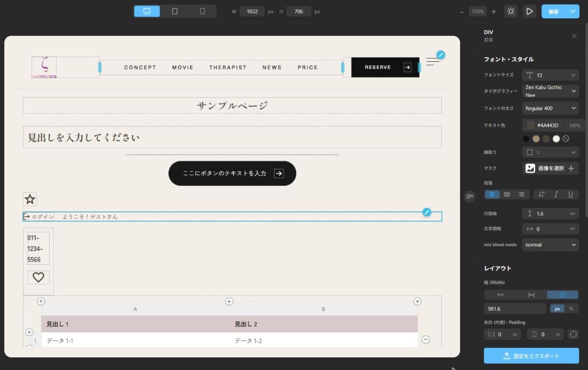Remove row 1 with the minus icon

[x=426, y=339]
